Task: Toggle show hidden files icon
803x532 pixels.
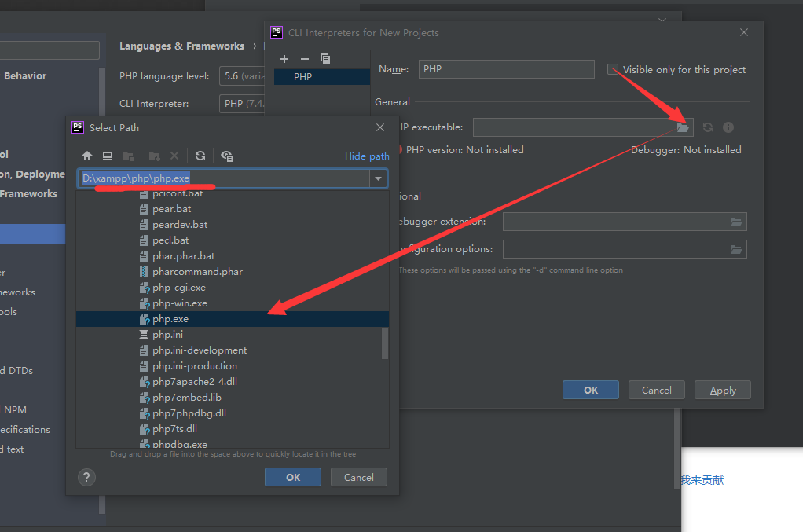Action: (x=226, y=156)
